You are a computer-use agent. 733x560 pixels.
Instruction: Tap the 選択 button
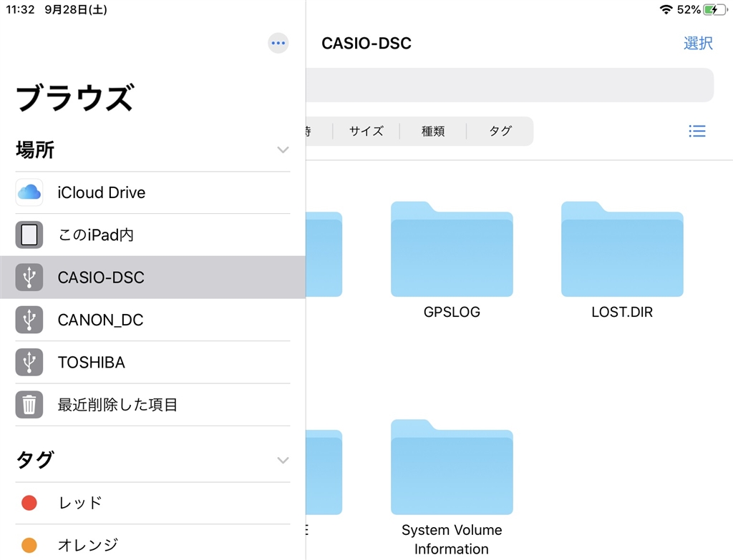(x=698, y=44)
